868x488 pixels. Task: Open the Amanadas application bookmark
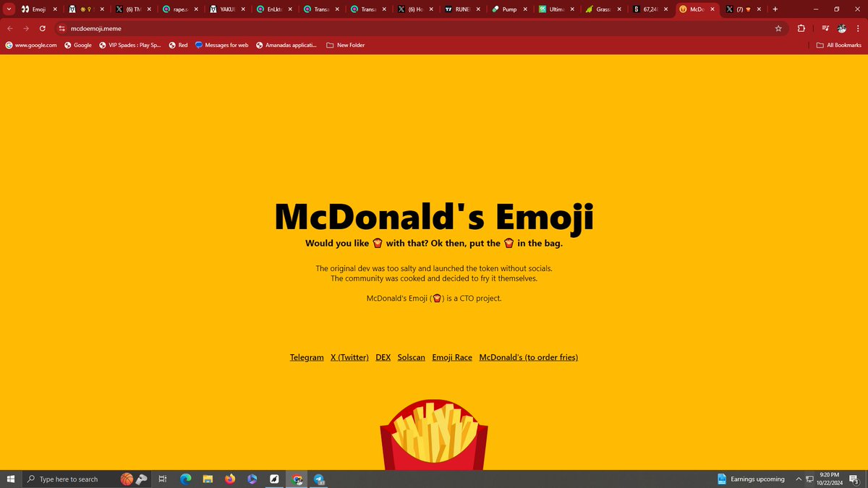[x=286, y=45]
